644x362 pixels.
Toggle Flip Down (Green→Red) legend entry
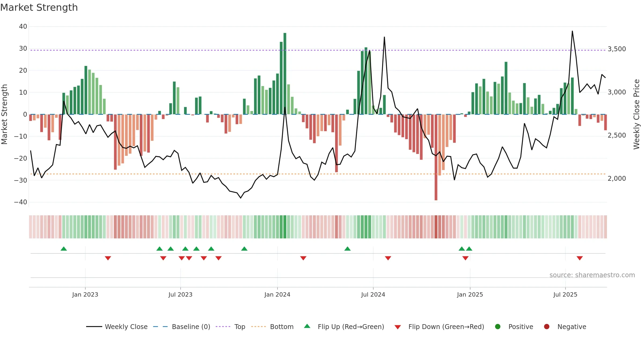(x=439, y=327)
